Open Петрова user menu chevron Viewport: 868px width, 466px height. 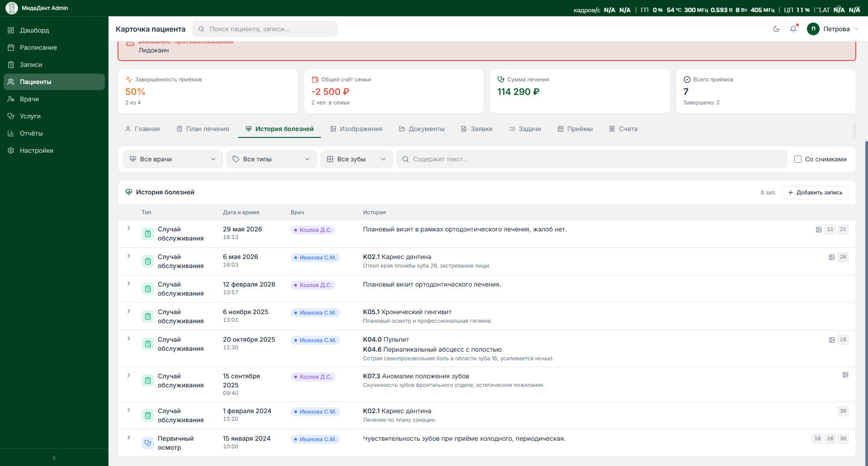(x=856, y=29)
